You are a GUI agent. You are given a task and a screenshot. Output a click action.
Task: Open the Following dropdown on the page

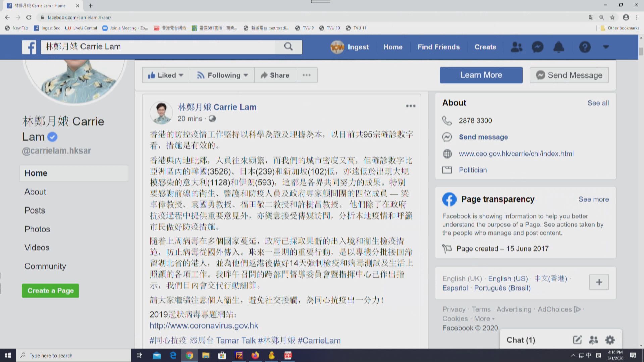tap(222, 75)
